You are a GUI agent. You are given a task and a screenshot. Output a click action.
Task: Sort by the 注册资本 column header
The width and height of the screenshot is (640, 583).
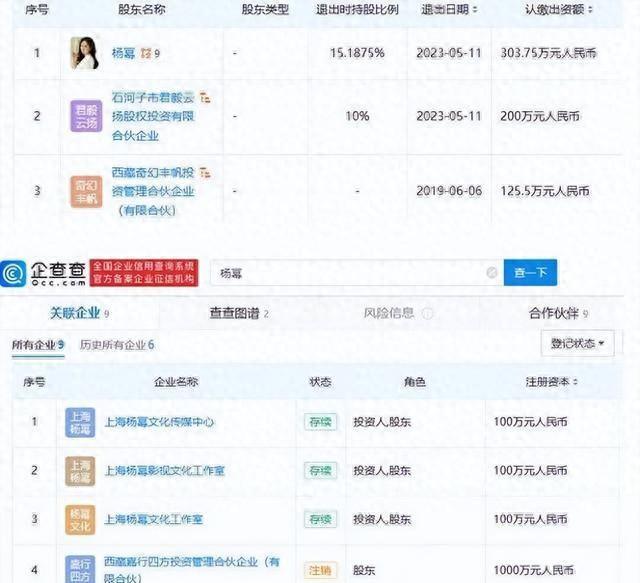point(546,382)
